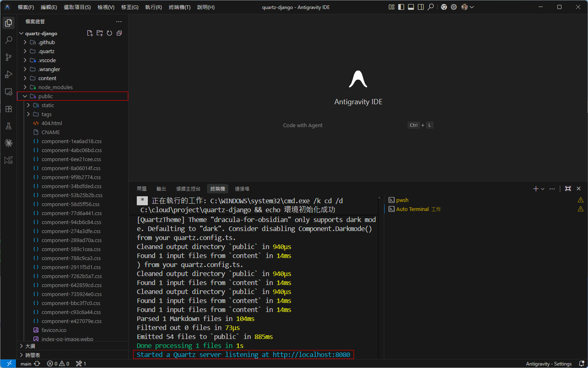588x368 pixels.
Task: Expand the content folder
Action: (73, 78)
